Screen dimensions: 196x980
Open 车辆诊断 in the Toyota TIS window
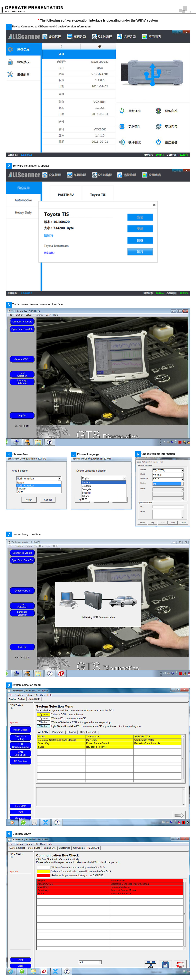[76, 175]
